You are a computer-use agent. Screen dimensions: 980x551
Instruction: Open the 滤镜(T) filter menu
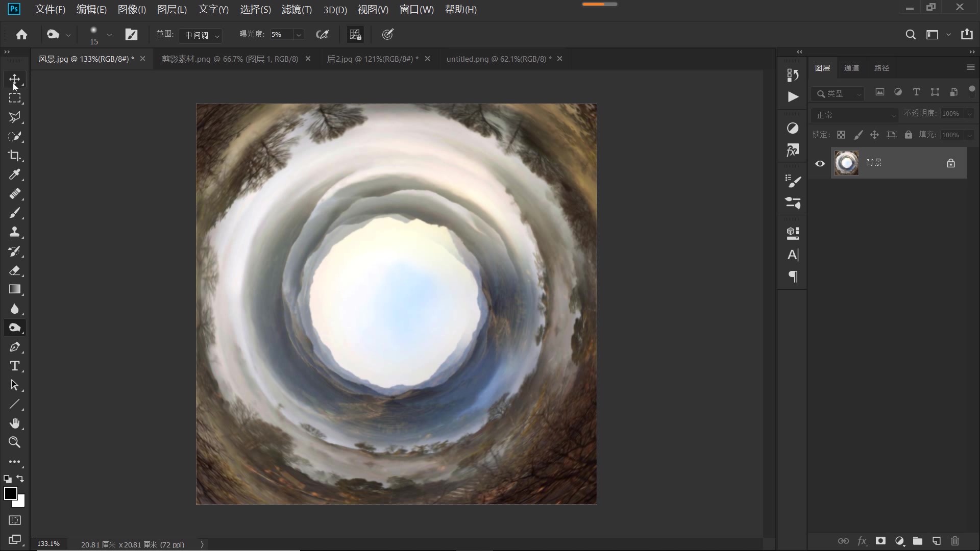pos(297,10)
